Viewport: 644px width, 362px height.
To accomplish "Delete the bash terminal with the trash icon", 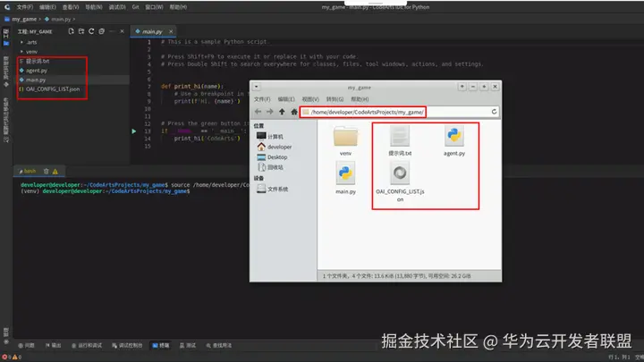I will [46, 171].
